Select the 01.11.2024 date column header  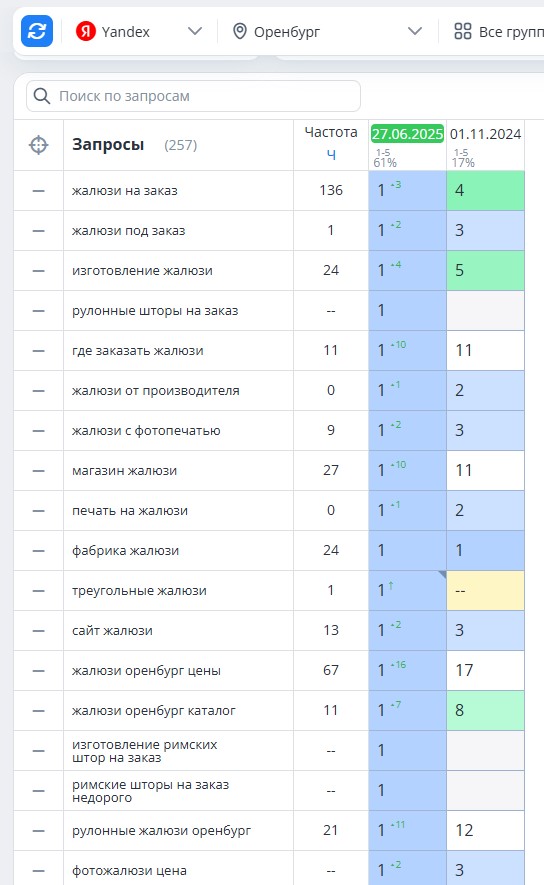(485, 134)
